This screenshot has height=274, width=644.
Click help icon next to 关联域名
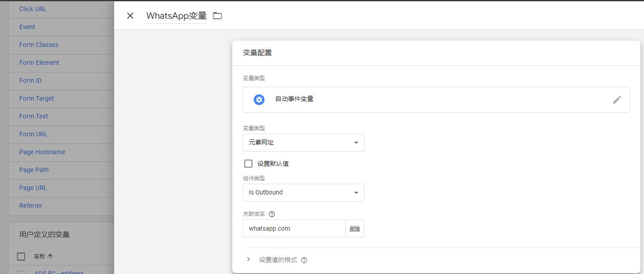(272, 214)
